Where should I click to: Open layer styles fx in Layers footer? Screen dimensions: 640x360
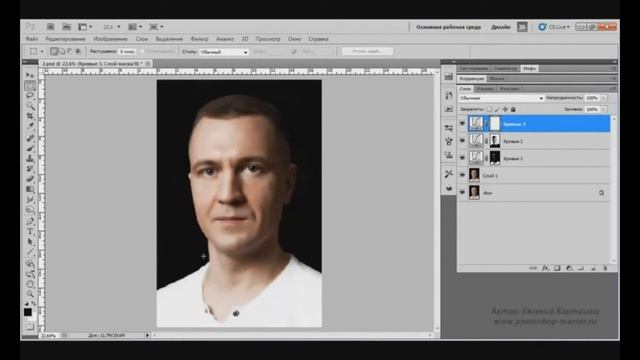(x=545, y=268)
